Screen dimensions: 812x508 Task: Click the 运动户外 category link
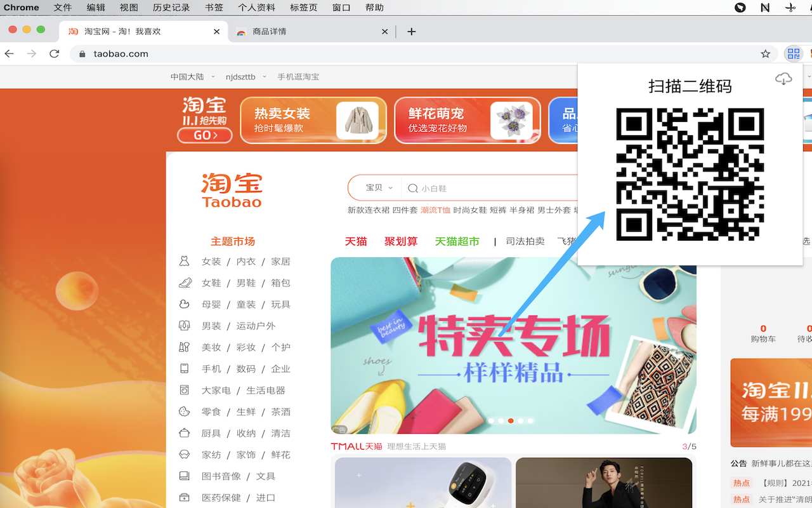click(256, 326)
